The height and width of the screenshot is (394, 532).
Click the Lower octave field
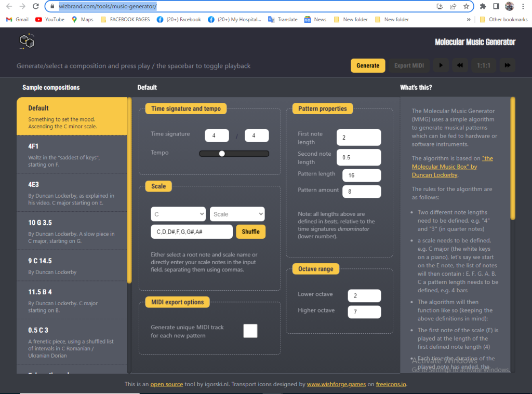point(364,296)
